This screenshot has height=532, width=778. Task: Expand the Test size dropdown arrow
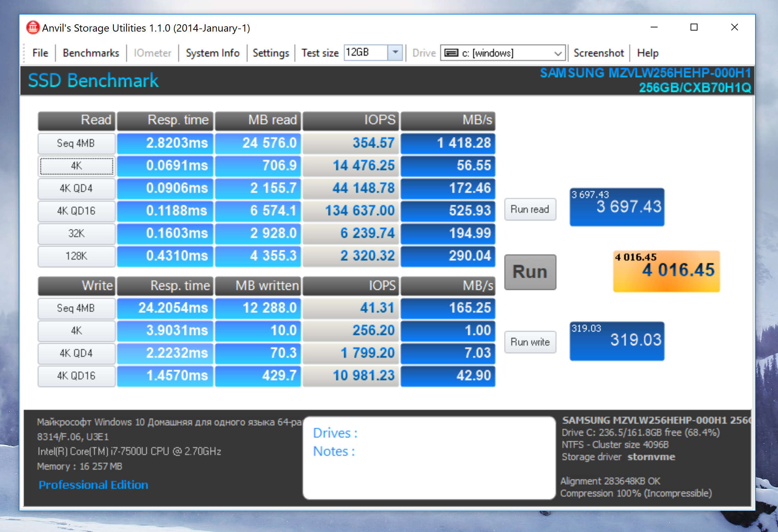pos(395,53)
